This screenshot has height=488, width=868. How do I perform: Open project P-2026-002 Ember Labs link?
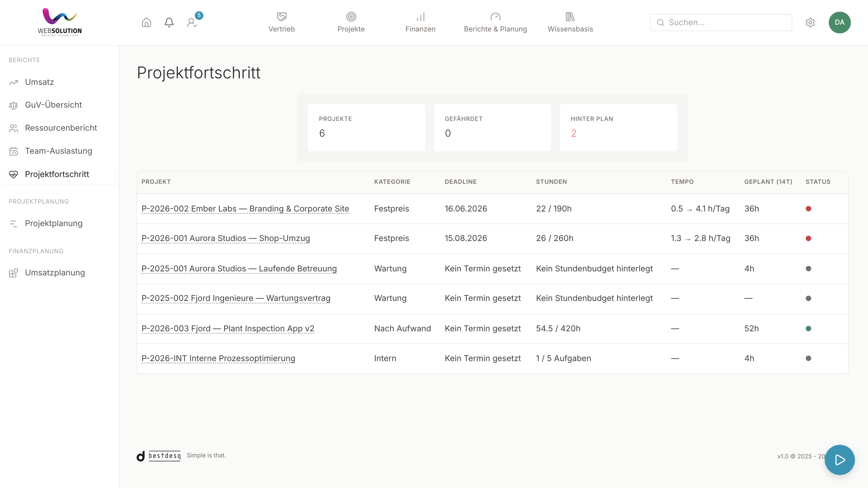(x=245, y=209)
